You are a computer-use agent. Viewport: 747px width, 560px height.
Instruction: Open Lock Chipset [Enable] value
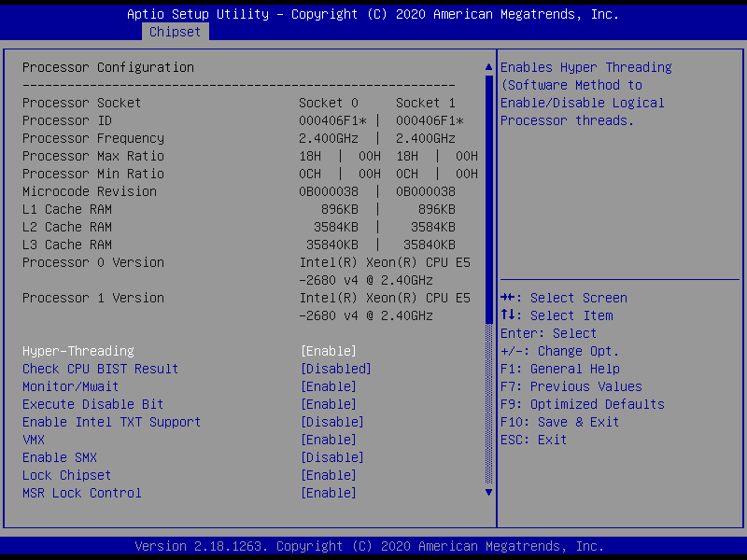click(x=329, y=475)
